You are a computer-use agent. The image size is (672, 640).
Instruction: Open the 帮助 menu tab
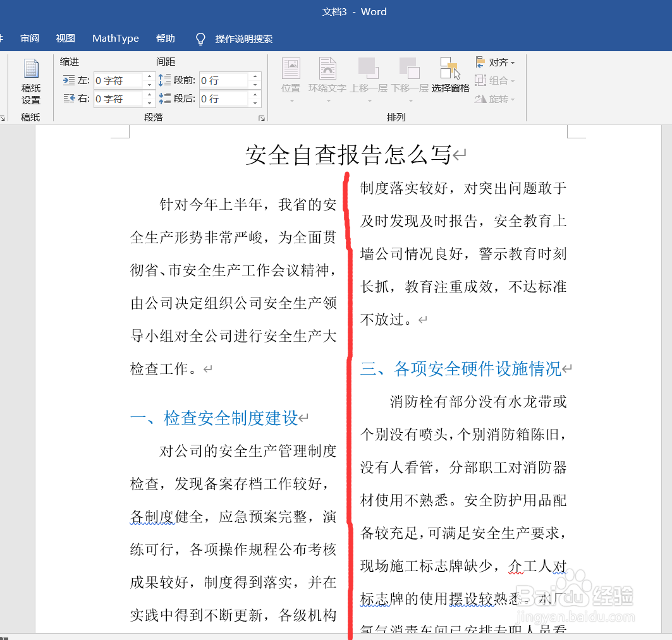pos(165,38)
